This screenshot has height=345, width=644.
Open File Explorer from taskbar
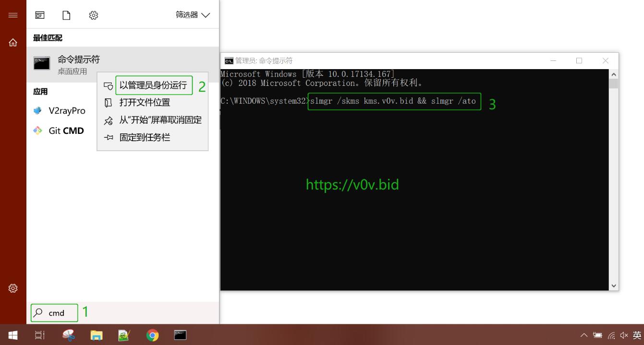[97, 335]
